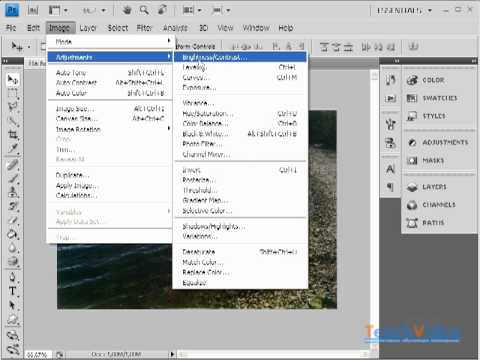
Task: Expand the Mode submenu
Action: 110,42
